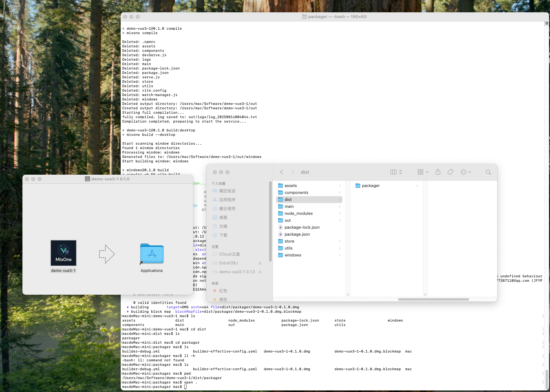Expand the assets folder chevron
Viewport: 550px width, 392px height.
pyautogui.click(x=340, y=185)
